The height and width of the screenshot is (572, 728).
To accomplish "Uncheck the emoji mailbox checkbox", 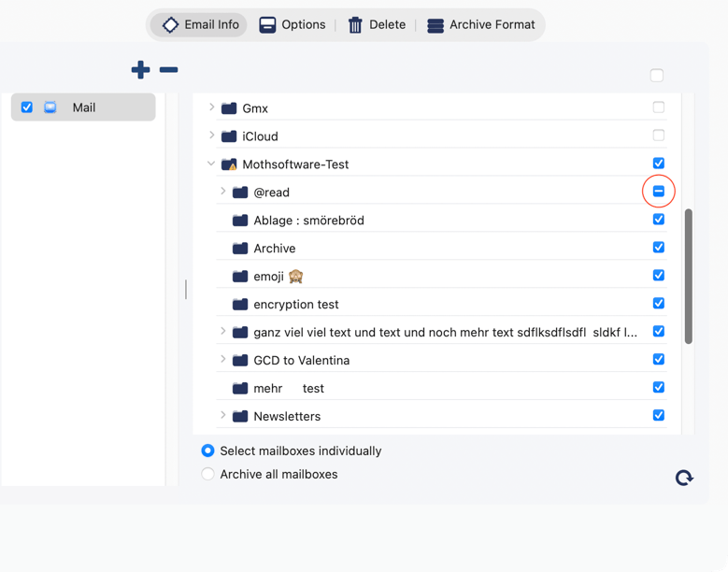I will (x=658, y=275).
